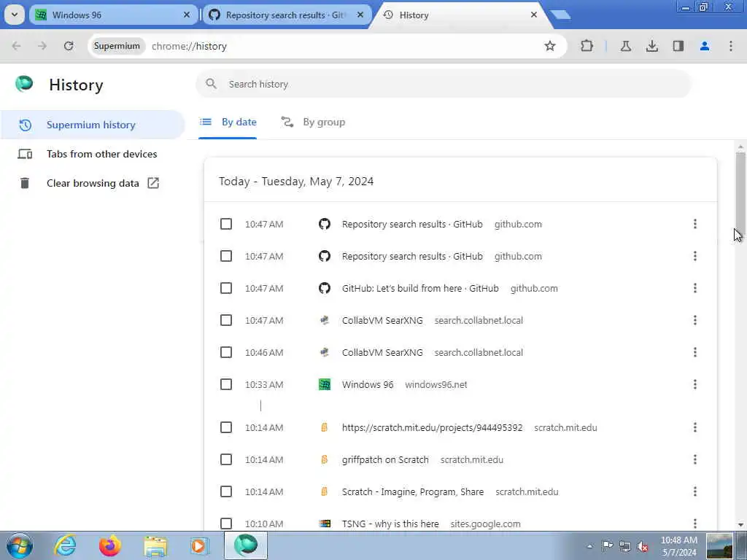Screen dimensions: 747x560
Task: Open the tab search dropdown arrow
Action: (x=15, y=15)
